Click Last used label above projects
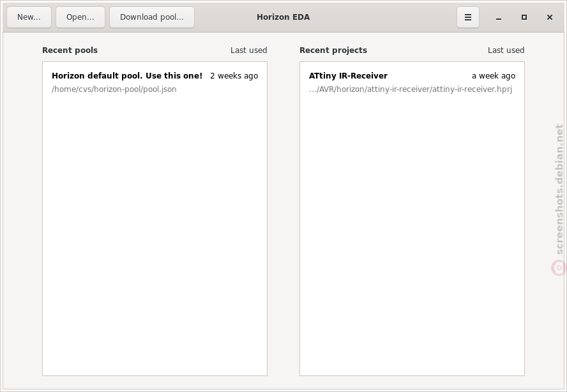The height and width of the screenshot is (392, 567). [506, 50]
